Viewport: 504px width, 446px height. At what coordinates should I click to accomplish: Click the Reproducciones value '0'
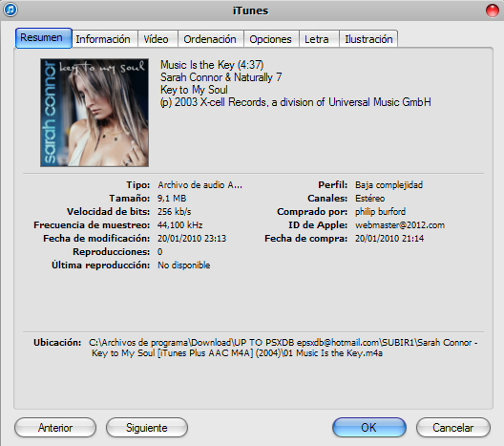coord(159,252)
